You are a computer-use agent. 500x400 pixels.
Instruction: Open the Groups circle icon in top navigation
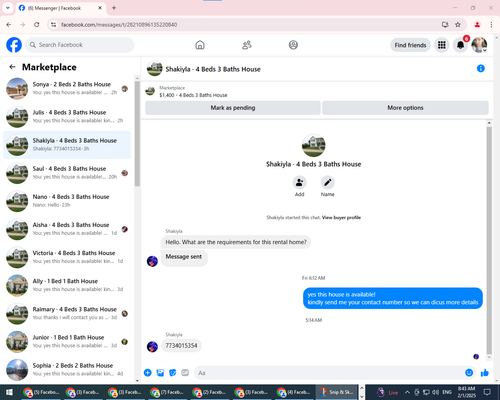[x=293, y=45]
